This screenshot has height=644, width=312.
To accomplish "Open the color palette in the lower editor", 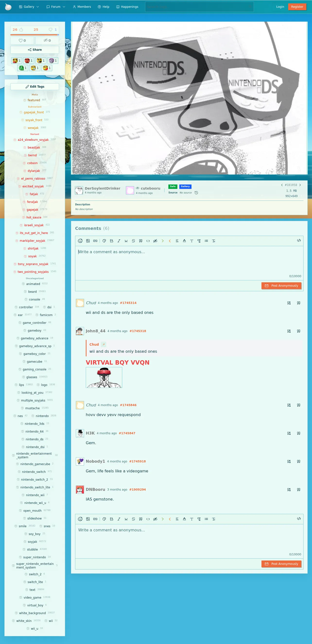I will [x=104, y=519].
